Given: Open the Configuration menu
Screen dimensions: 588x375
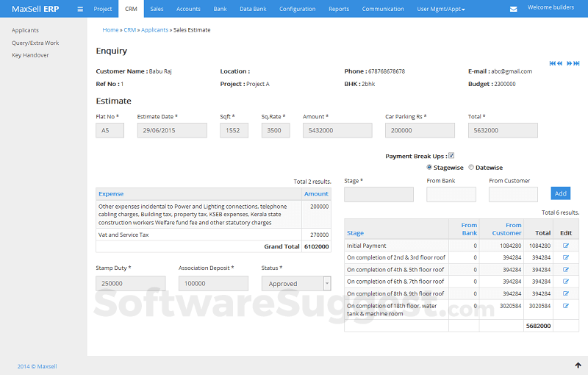Looking at the screenshot, I should coord(298,9).
